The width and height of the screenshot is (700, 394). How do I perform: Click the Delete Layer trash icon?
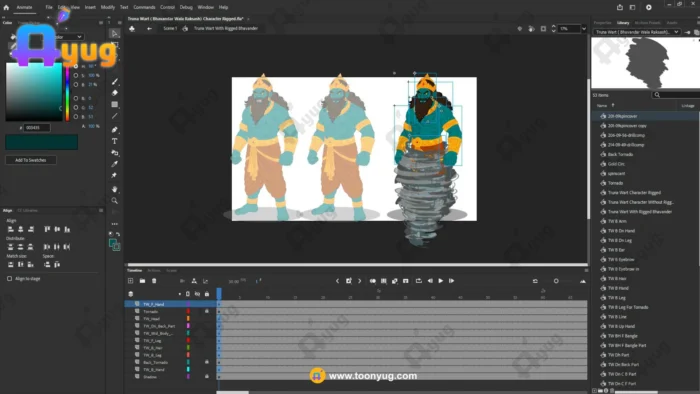[x=154, y=281]
